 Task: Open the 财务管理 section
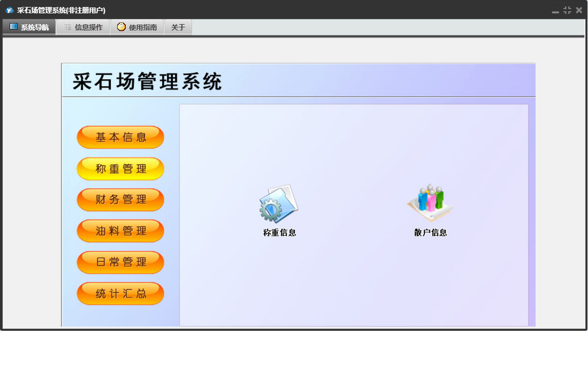tap(120, 200)
